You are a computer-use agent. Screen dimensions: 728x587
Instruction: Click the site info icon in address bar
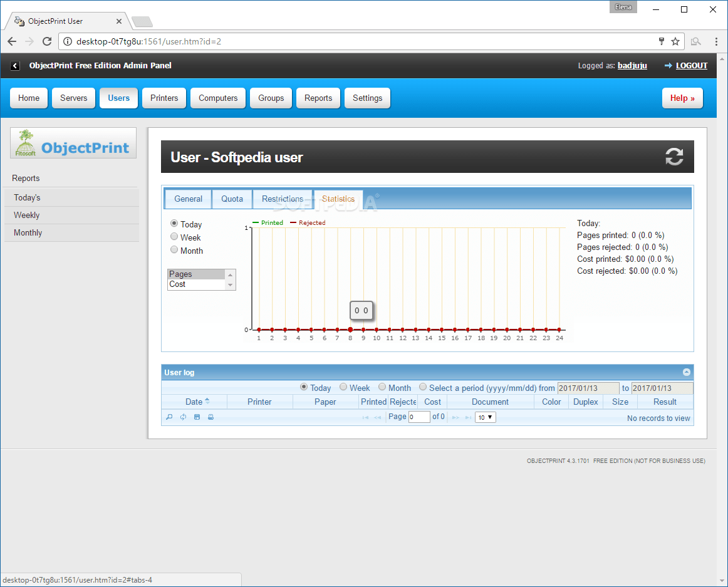tap(68, 41)
